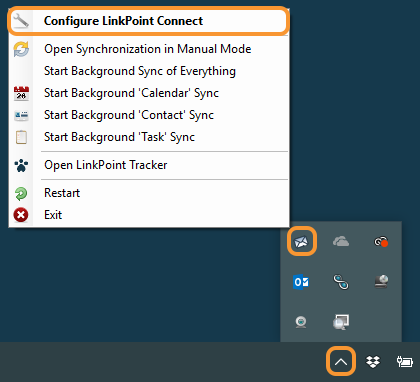Click the red calendar icon
This screenshot has height=382, width=420.
[21, 93]
